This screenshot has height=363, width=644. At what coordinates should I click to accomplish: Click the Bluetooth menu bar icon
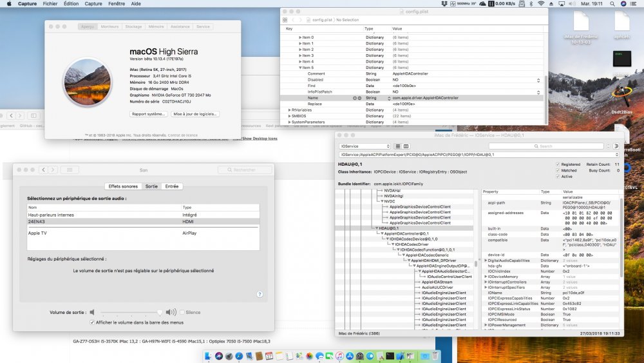point(531,4)
